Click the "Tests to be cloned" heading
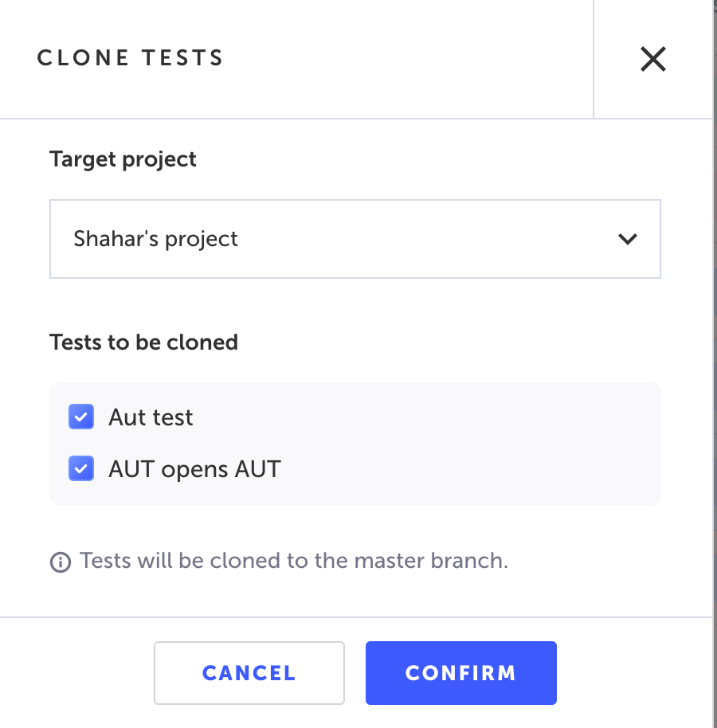Screen dimensions: 717x728 (143, 342)
